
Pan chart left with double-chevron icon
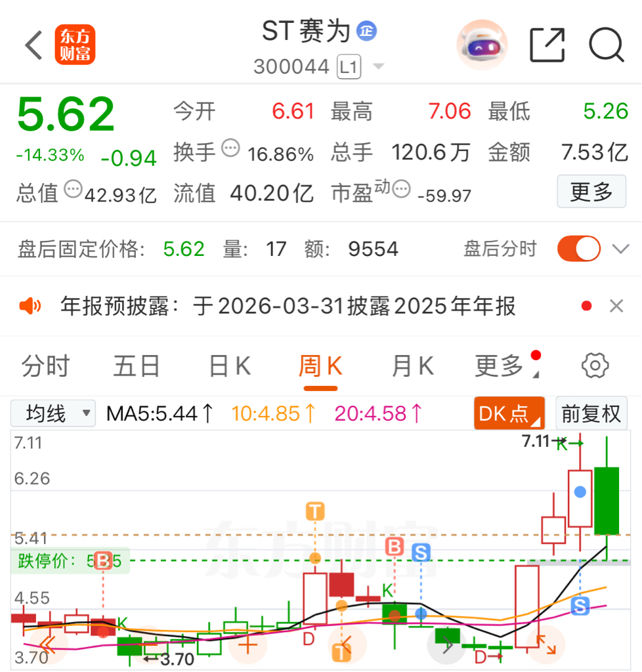pyautogui.click(x=47, y=644)
